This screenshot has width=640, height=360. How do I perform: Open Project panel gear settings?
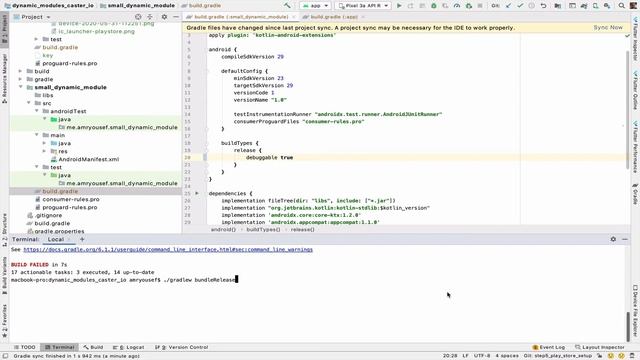pyautogui.click(x=164, y=17)
